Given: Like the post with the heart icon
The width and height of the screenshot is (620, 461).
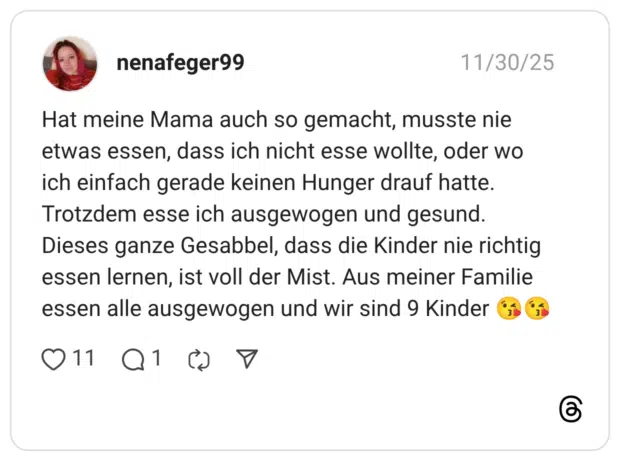Looking at the screenshot, I should click(54, 360).
